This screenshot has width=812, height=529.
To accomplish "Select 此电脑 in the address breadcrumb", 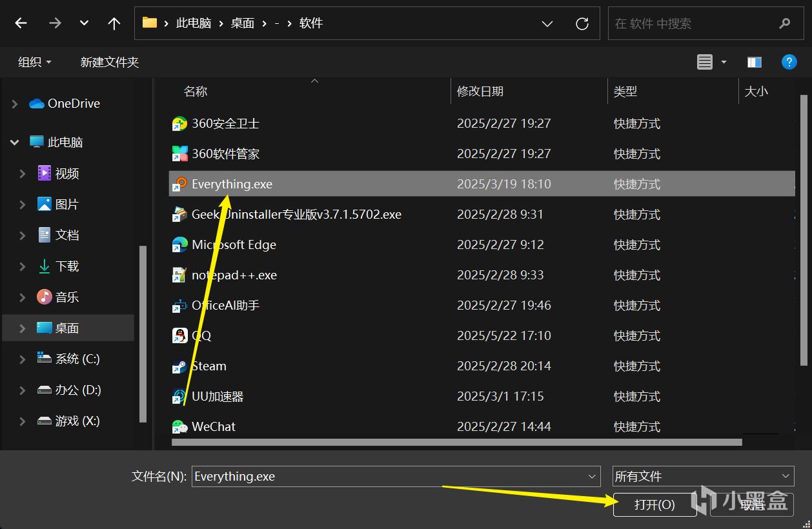I will [x=194, y=23].
